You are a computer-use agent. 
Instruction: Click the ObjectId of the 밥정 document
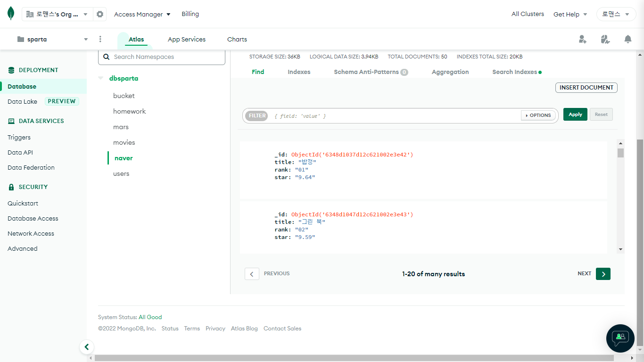[352, 155]
